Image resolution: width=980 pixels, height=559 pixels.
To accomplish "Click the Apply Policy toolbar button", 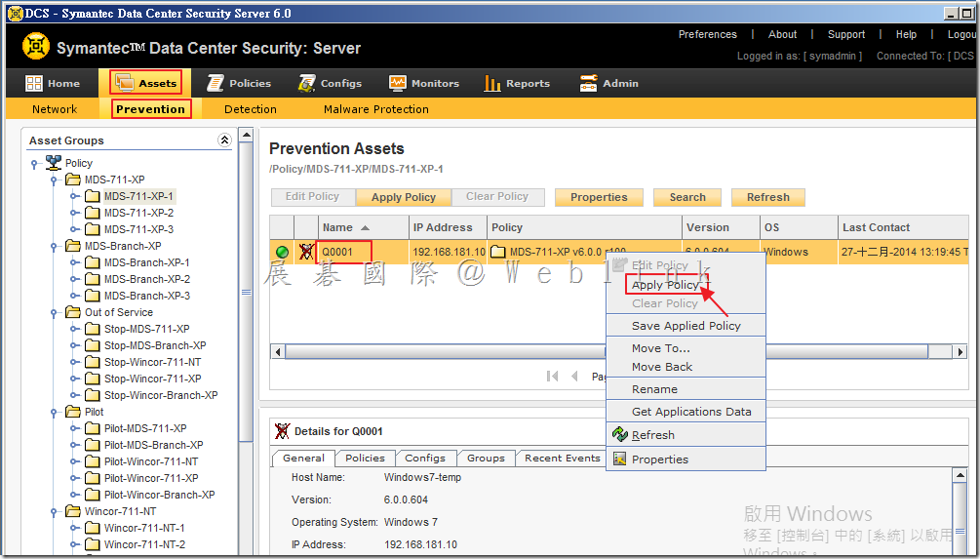I will (403, 197).
